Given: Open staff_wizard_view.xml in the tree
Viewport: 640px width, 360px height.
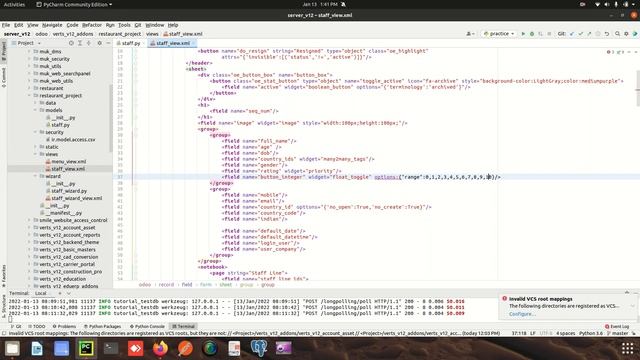Looking at the screenshot, I should tap(76, 198).
